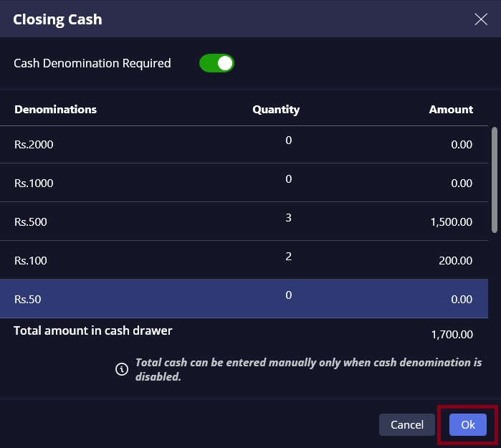Select the Rs.100 quantity input
This screenshot has width=501, height=448.
pos(288,257)
